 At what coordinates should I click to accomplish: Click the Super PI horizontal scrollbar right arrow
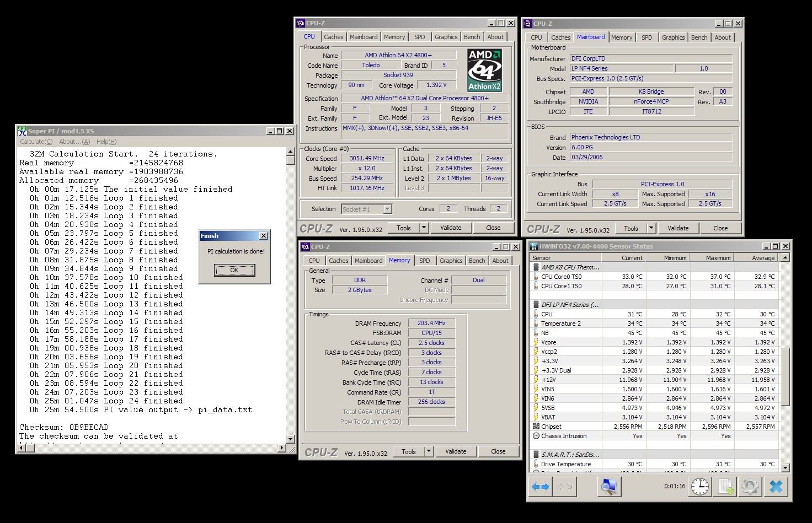[x=282, y=447]
